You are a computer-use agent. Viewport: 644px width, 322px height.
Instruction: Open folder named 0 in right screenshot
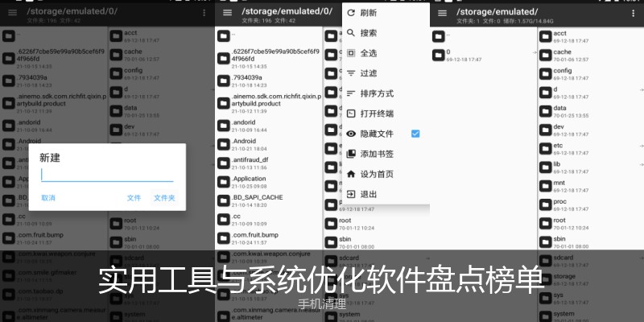(x=484, y=55)
